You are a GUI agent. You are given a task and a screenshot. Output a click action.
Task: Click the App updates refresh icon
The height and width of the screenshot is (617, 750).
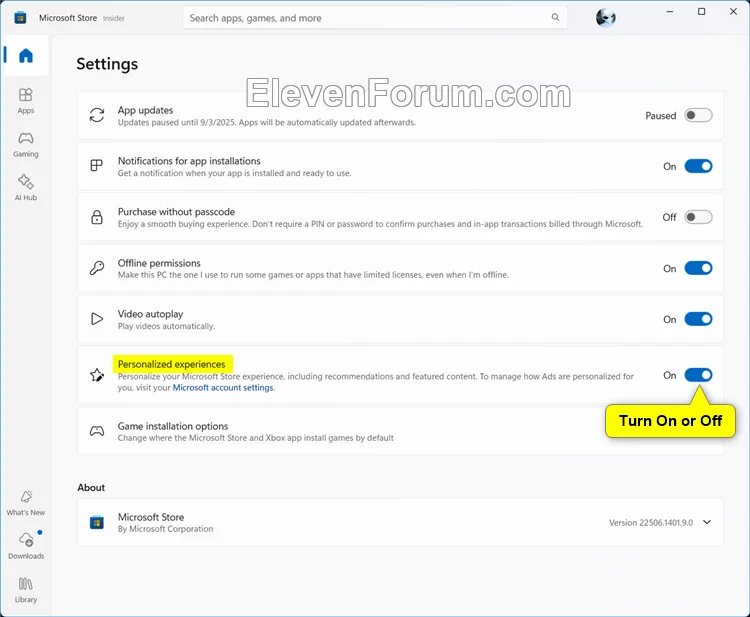(x=97, y=115)
